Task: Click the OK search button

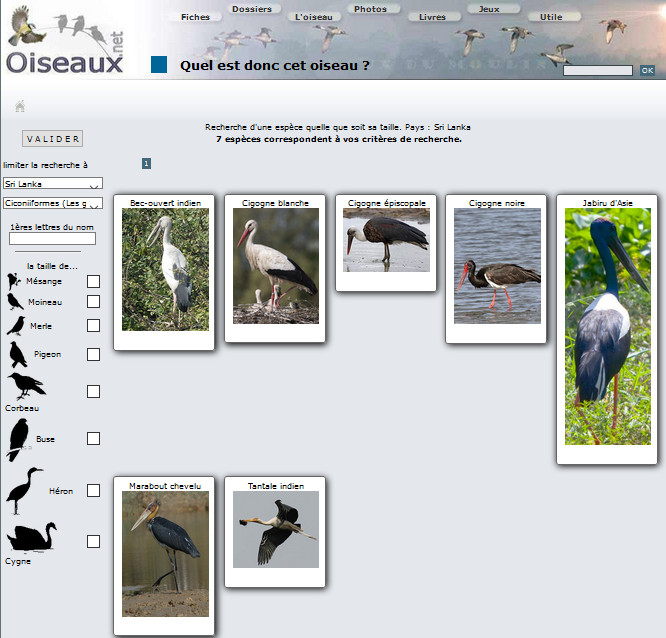Action: click(647, 70)
